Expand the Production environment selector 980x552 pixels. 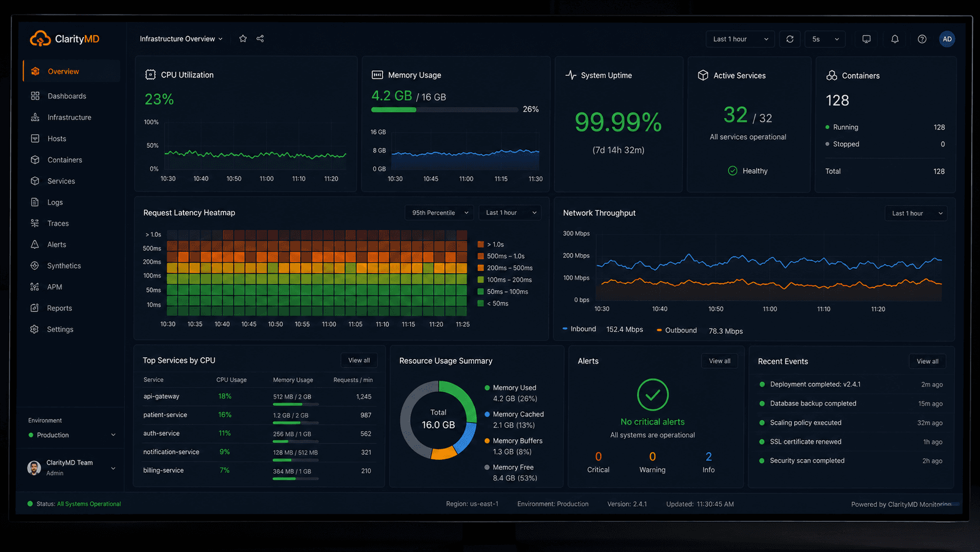point(71,435)
